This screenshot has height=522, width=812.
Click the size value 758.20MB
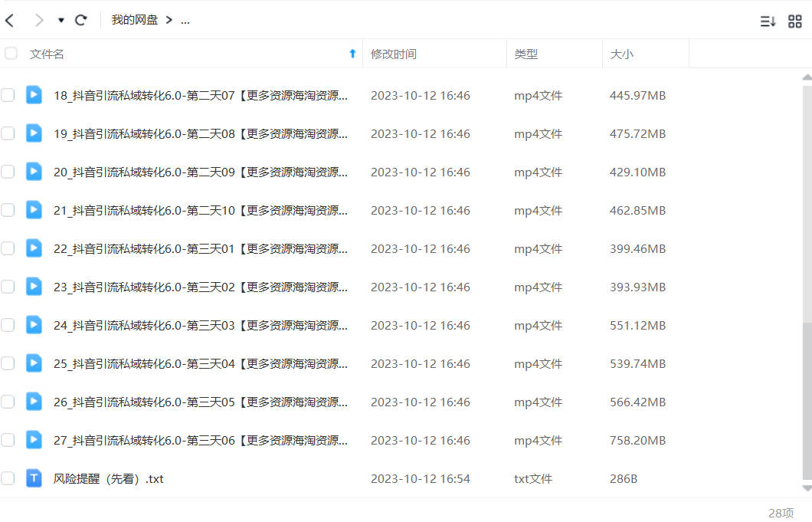point(637,441)
